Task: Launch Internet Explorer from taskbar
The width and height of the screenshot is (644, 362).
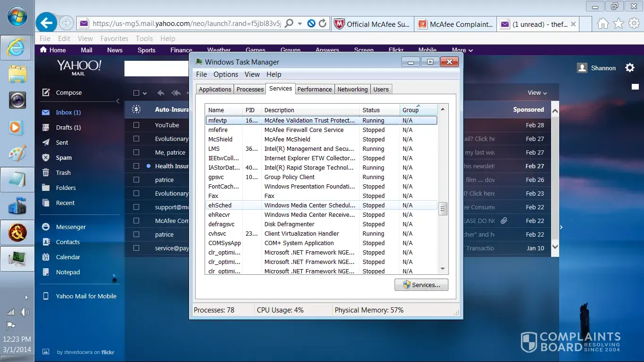Action: (x=17, y=47)
